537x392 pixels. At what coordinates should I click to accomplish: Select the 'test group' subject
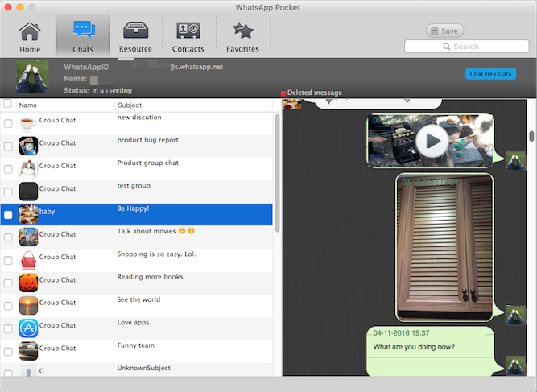[x=134, y=186]
